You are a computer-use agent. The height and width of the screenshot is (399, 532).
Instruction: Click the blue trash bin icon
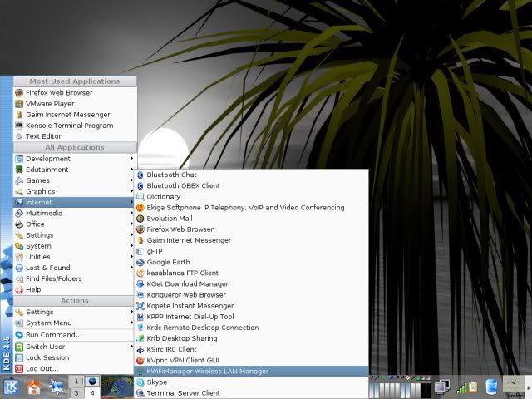click(491, 387)
